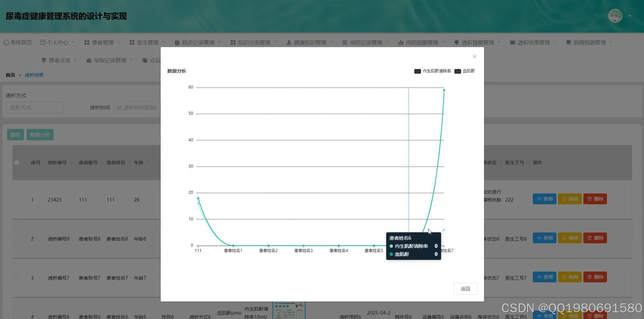Click the 医生管理 grid icon
Image resolution: width=644 pixels, height=319 pixels.
(132, 42)
